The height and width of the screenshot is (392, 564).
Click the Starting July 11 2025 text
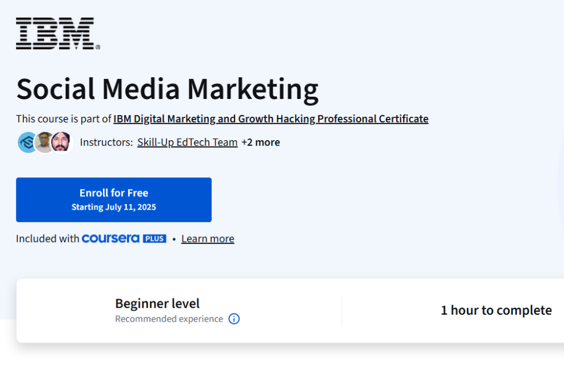[113, 207]
